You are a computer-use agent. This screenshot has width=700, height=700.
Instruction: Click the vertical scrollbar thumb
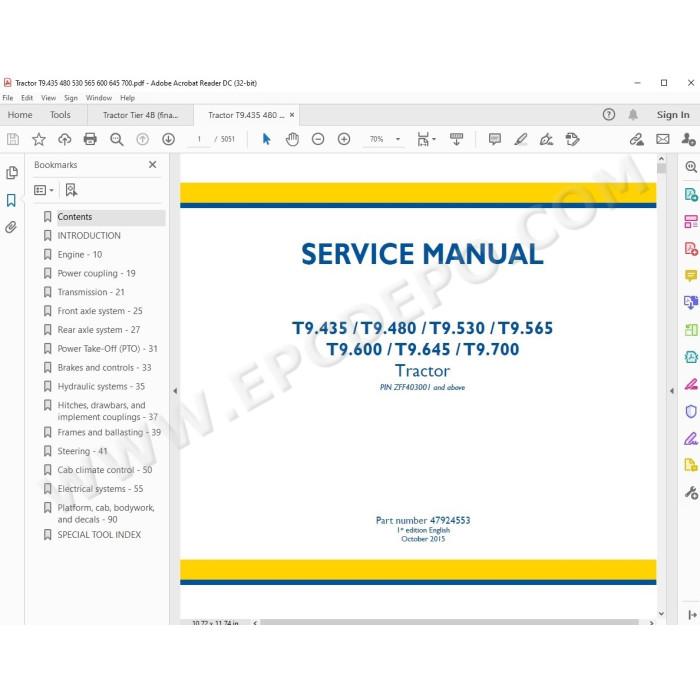(661, 168)
